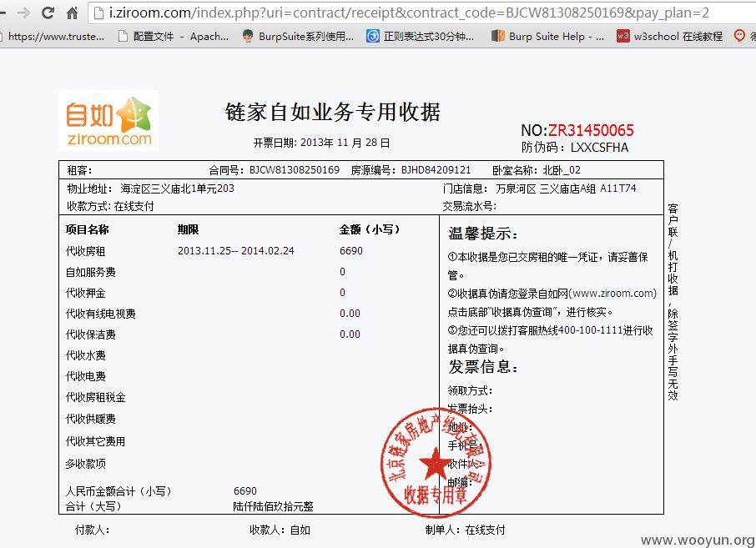Click the 发票信息 heading
The height and width of the screenshot is (548, 756).
tap(483, 367)
